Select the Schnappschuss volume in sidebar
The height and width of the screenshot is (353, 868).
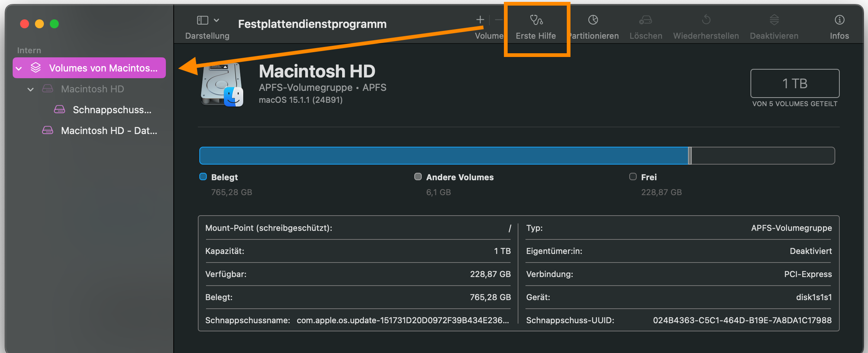(112, 110)
